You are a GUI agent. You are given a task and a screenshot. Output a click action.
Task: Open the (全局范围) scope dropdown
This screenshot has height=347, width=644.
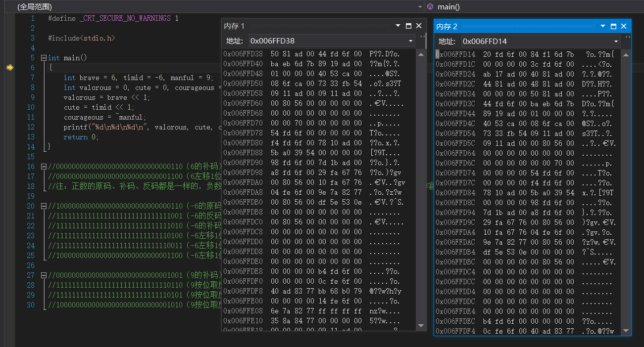[x=420, y=7]
